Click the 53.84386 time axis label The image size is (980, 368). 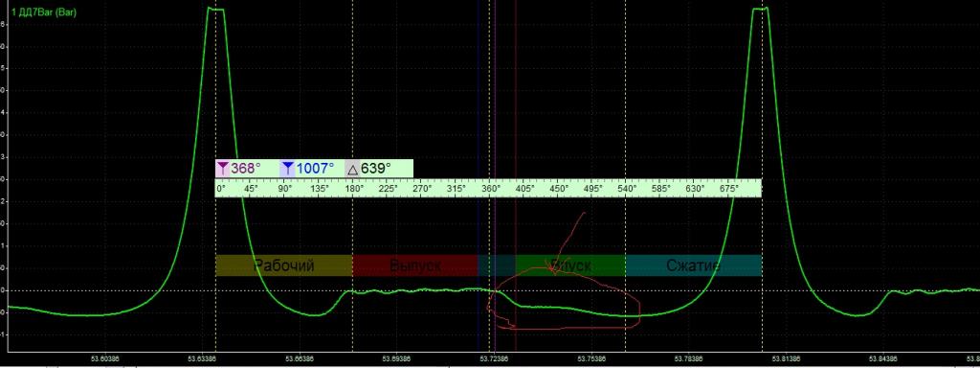(881, 359)
